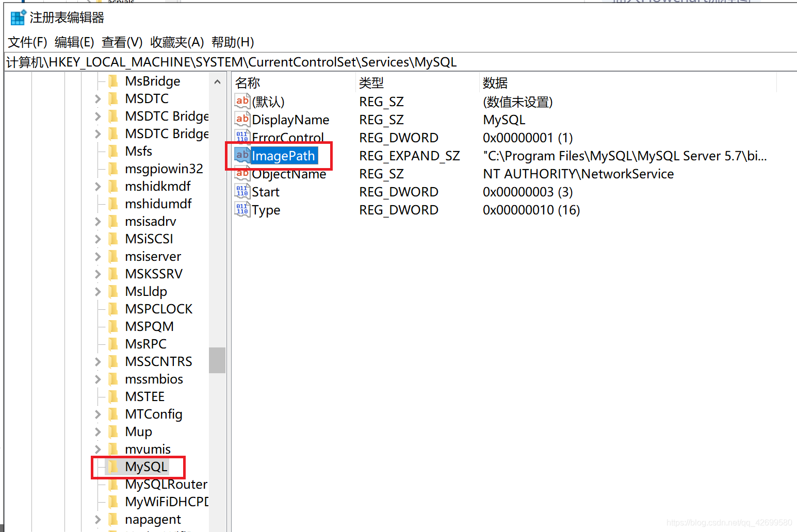Screen dimensions: 797x532
Task: Select the MSDTC folder icon
Action: [113, 98]
